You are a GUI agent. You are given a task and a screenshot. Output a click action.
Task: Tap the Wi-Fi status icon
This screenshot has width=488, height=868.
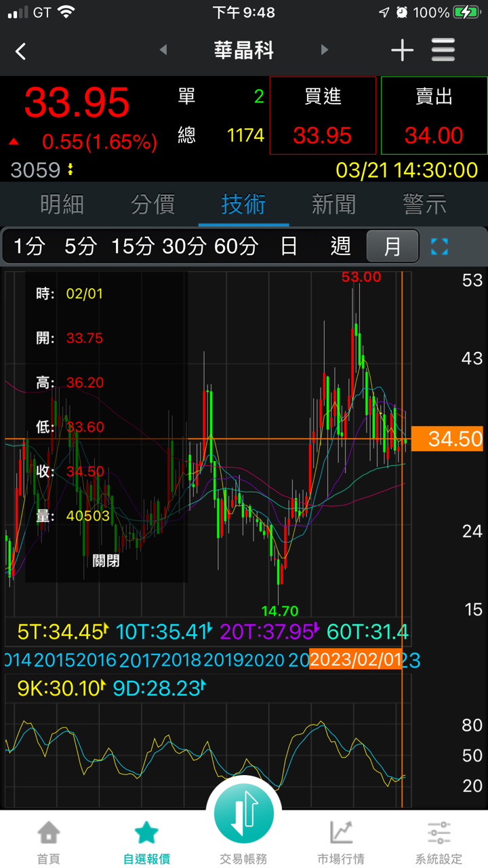tap(66, 12)
